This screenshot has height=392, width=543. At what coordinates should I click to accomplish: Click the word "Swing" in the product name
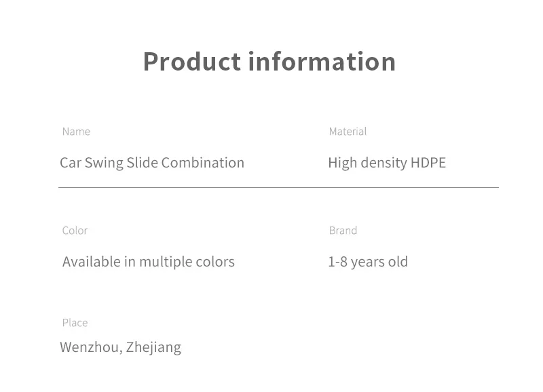coord(104,163)
